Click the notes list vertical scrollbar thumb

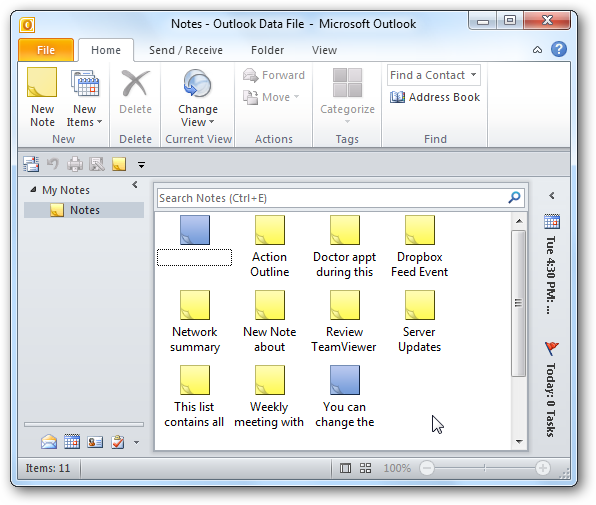click(518, 303)
